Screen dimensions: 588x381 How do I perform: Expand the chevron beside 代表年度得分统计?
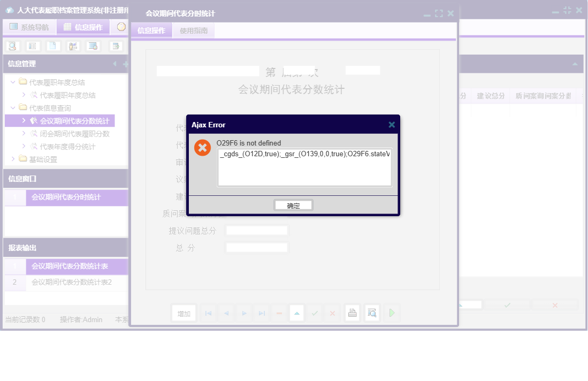click(24, 146)
